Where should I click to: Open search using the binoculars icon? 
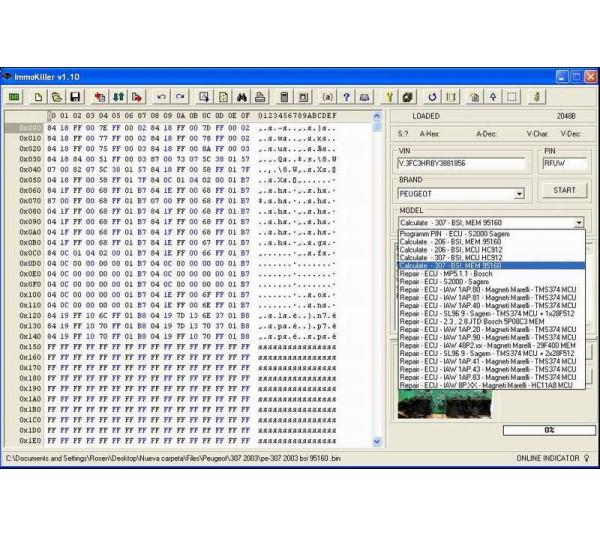[240, 97]
